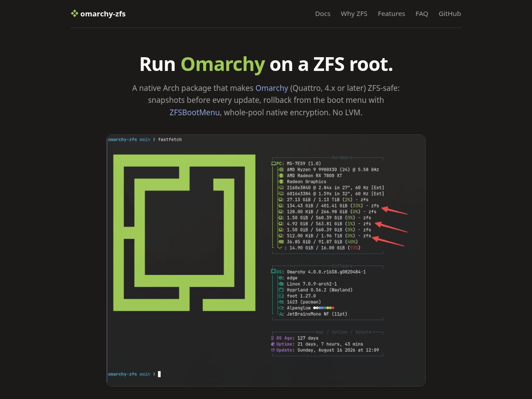Image resolution: width=532 pixels, height=399 pixels.
Task: Click the hourglass icon beside OS Age
Action: tap(273, 338)
